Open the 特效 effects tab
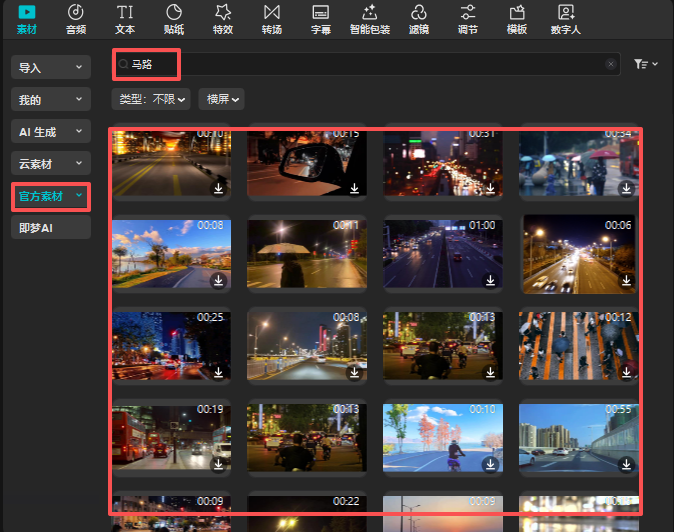This screenshot has height=532, width=674. 223,19
